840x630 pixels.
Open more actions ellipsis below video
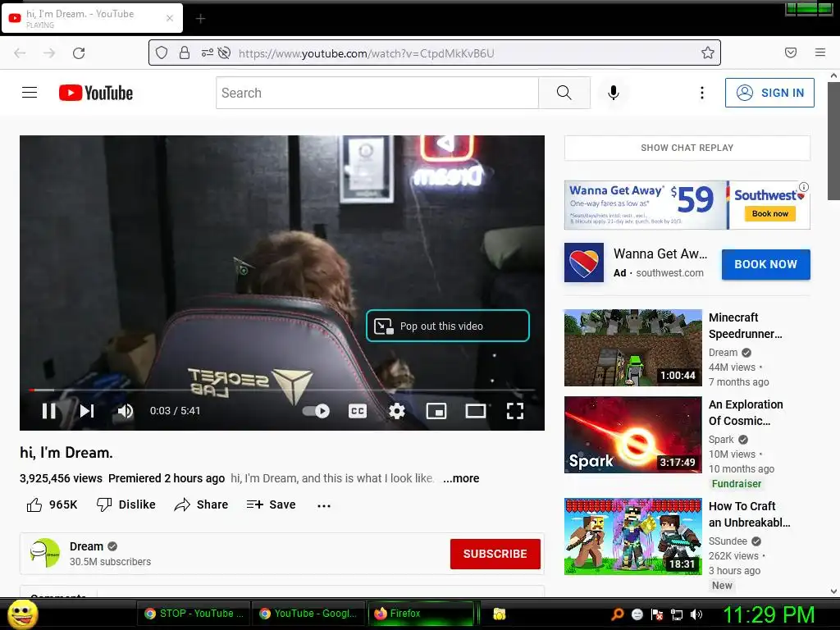[x=323, y=505]
